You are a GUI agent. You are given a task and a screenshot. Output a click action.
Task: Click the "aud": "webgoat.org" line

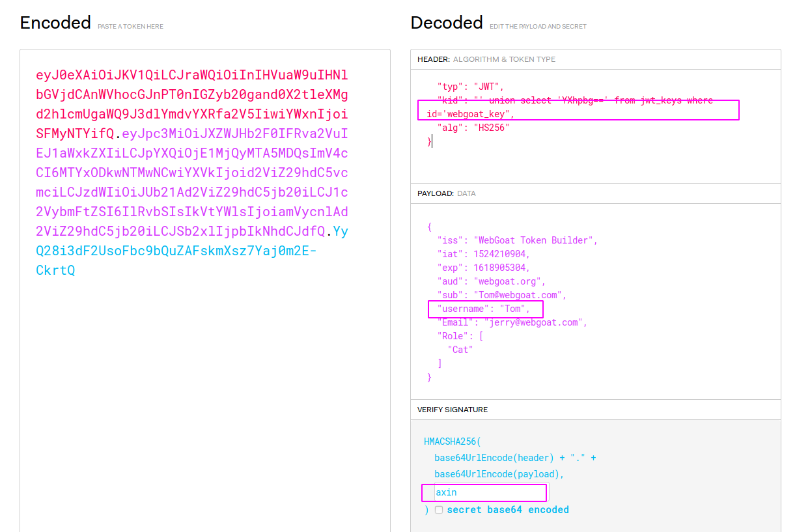coord(492,281)
